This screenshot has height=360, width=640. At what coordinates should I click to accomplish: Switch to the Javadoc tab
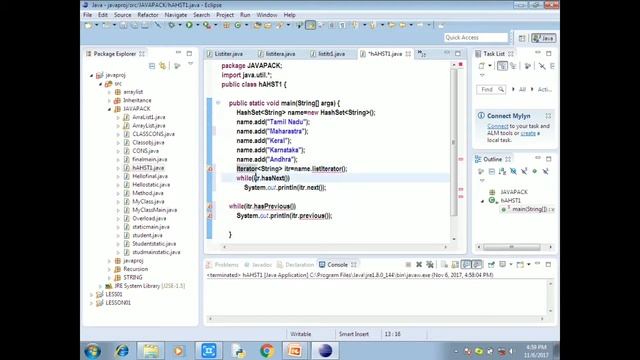tap(258, 265)
